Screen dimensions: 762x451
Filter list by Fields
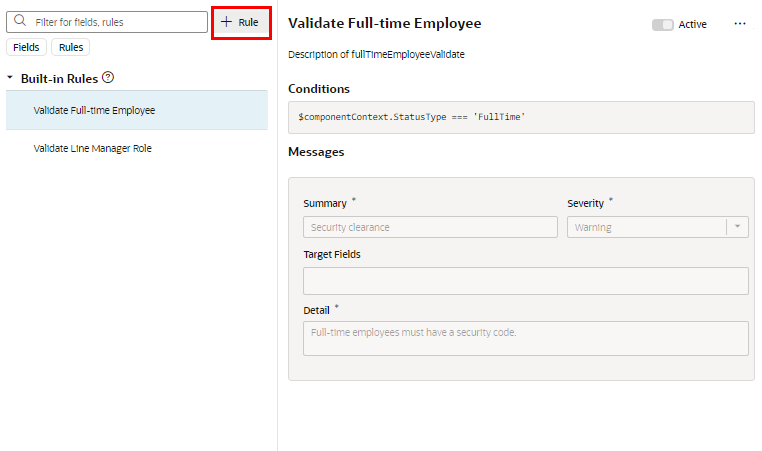pyautogui.click(x=26, y=47)
